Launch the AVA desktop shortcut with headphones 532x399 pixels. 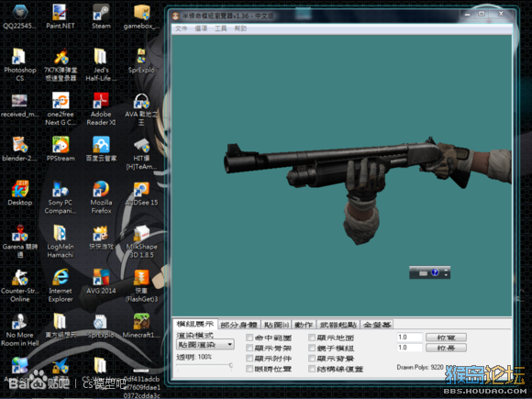pyautogui.click(x=141, y=108)
